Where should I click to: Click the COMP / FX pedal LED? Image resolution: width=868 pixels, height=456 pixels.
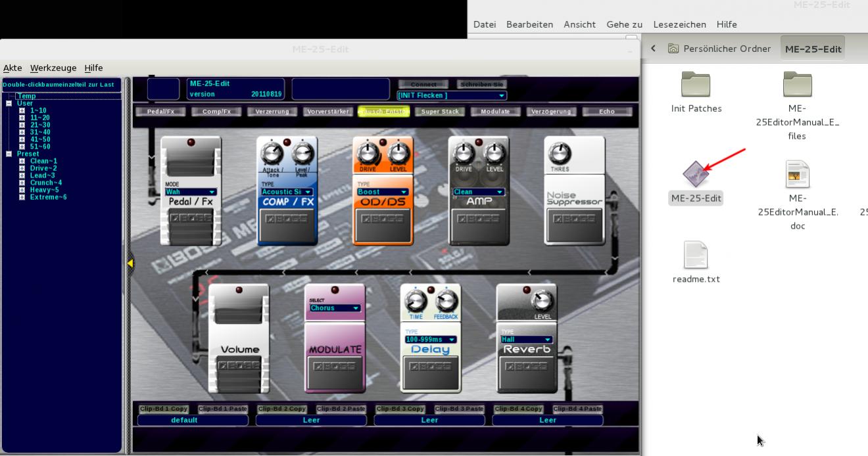(x=287, y=142)
